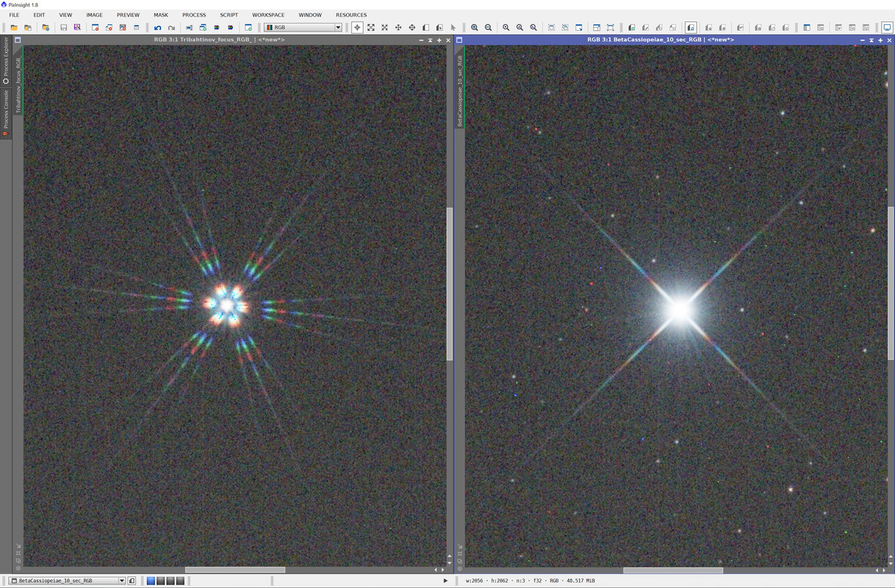Maximize the BetaCassiopeiae_10_sec_RGB image window
Screen dimensions: 895x588
[x=880, y=40]
